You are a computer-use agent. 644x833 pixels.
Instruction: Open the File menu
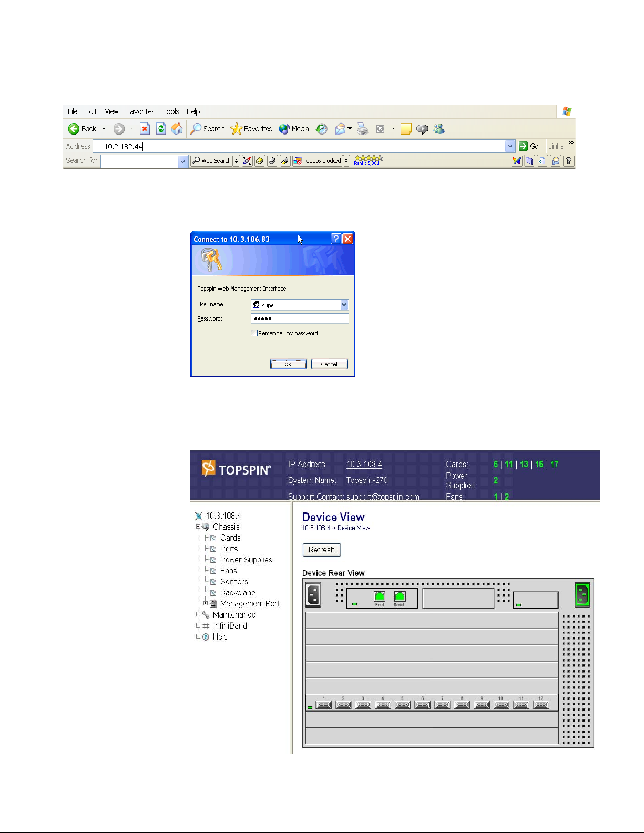73,111
